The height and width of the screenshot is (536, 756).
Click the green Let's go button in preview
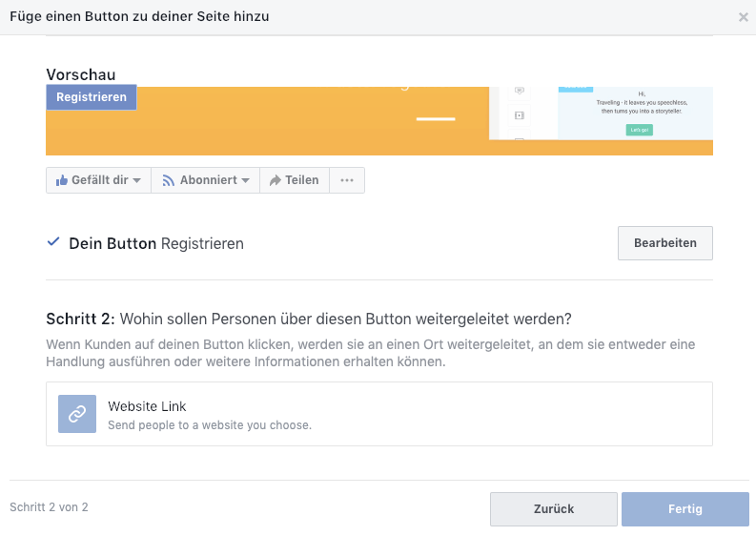[x=640, y=130]
